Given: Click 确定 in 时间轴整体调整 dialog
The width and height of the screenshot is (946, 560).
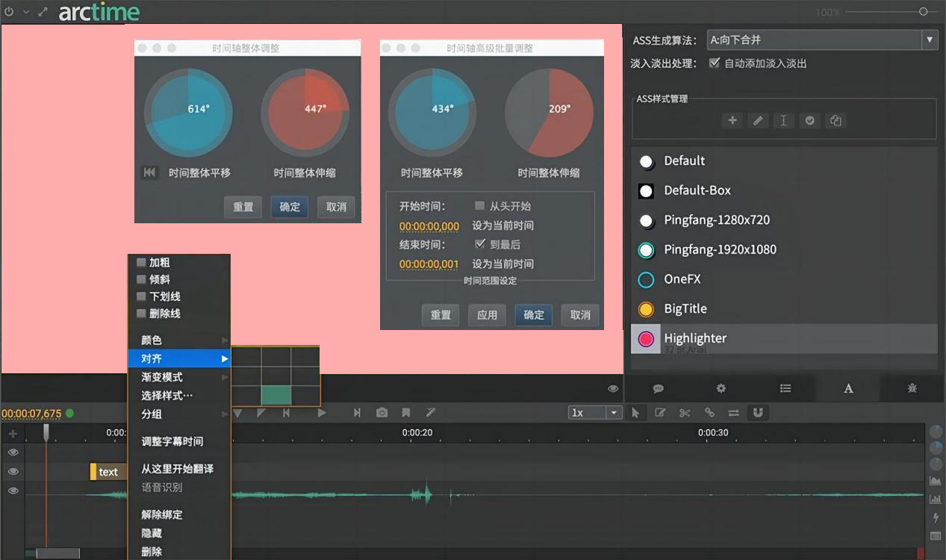Looking at the screenshot, I should coord(290,207).
